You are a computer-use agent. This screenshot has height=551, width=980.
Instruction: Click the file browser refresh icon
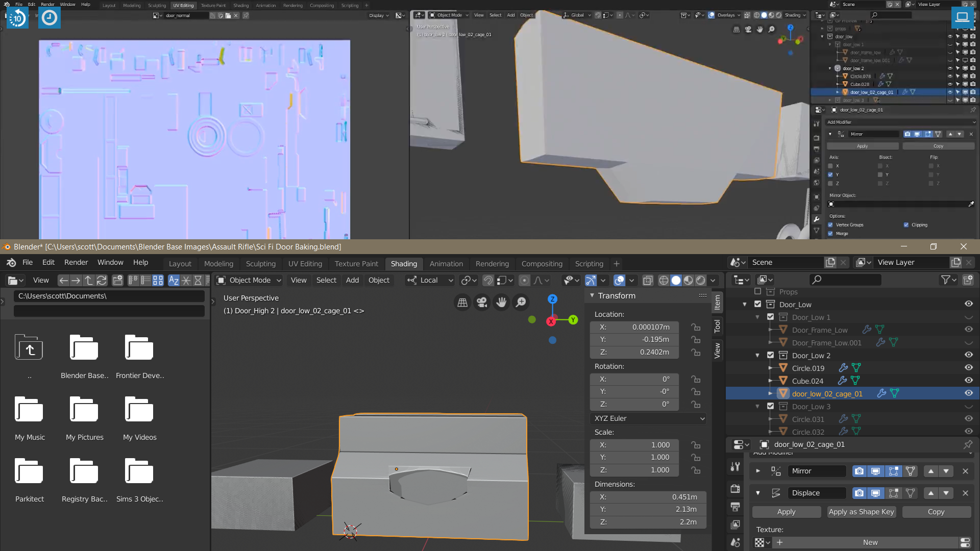click(102, 280)
